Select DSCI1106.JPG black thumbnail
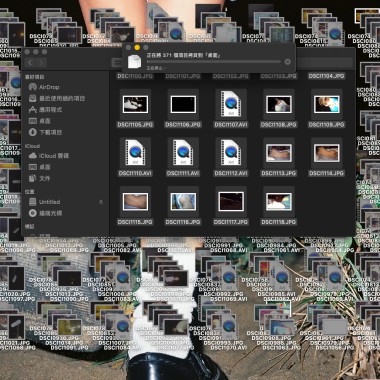The height and width of the screenshot is (380, 380). click(x=183, y=104)
